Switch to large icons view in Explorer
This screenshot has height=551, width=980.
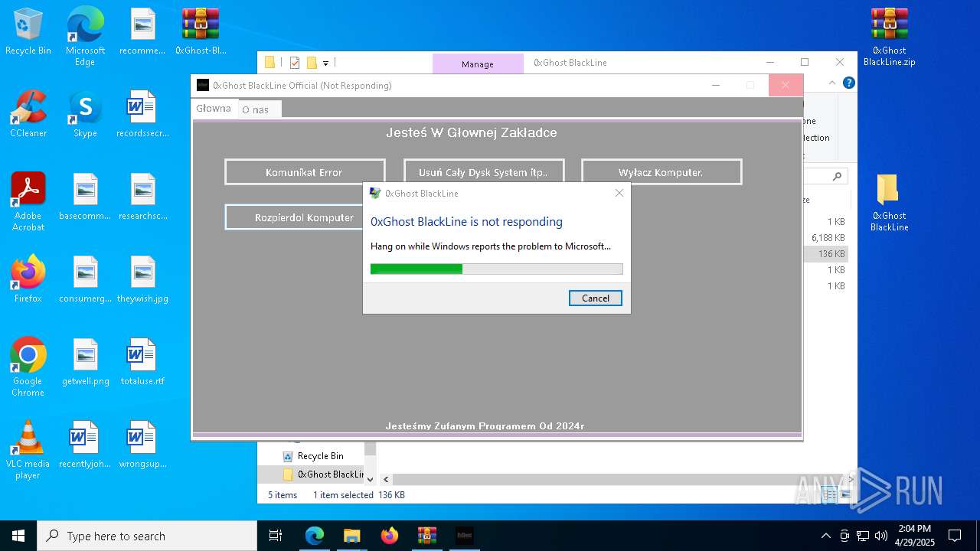846,495
